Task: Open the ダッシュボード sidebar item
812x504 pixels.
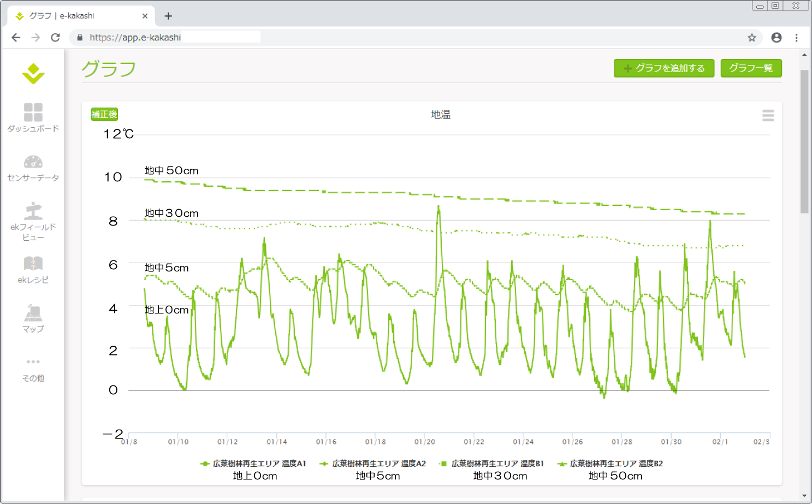Action: point(33,118)
